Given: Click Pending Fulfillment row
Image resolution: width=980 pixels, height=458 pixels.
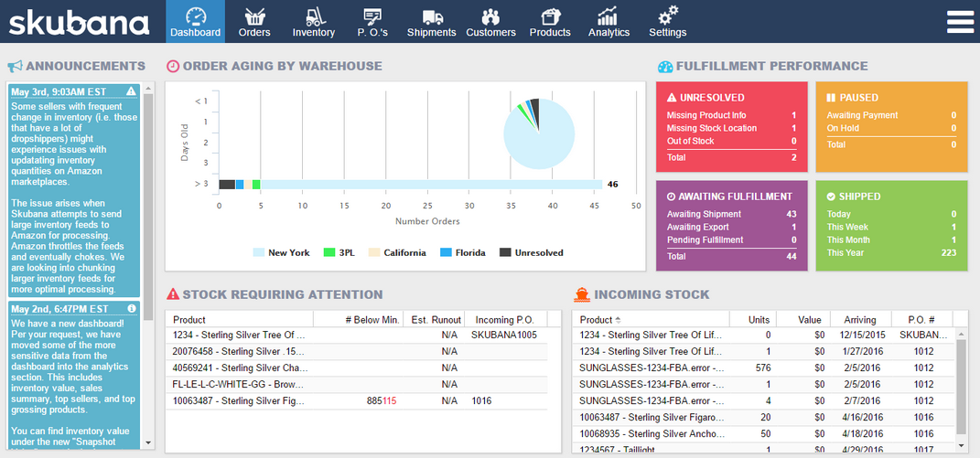Looking at the screenshot, I should (731, 240).
